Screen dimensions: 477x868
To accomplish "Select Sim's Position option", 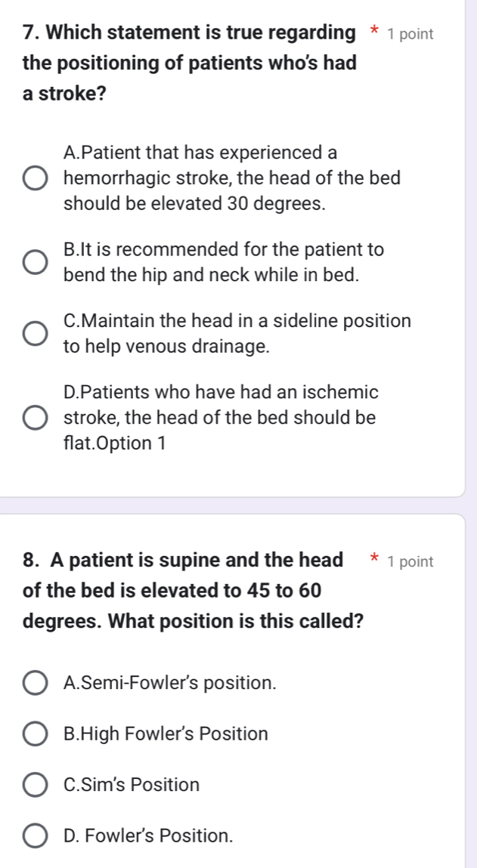I will click(x=36, y=785).
